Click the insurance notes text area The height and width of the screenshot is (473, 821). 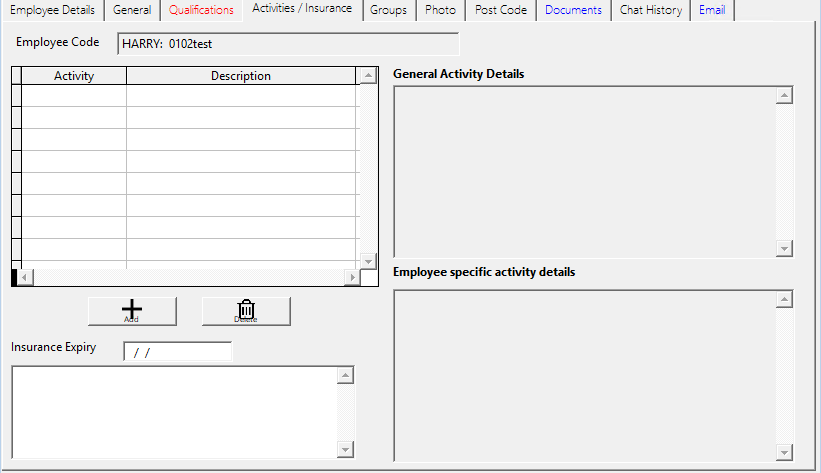[x=175, y=412]
